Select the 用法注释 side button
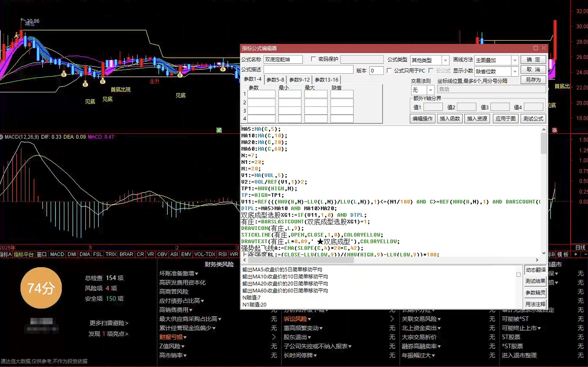588x367 pixels. tap(535, 304)
